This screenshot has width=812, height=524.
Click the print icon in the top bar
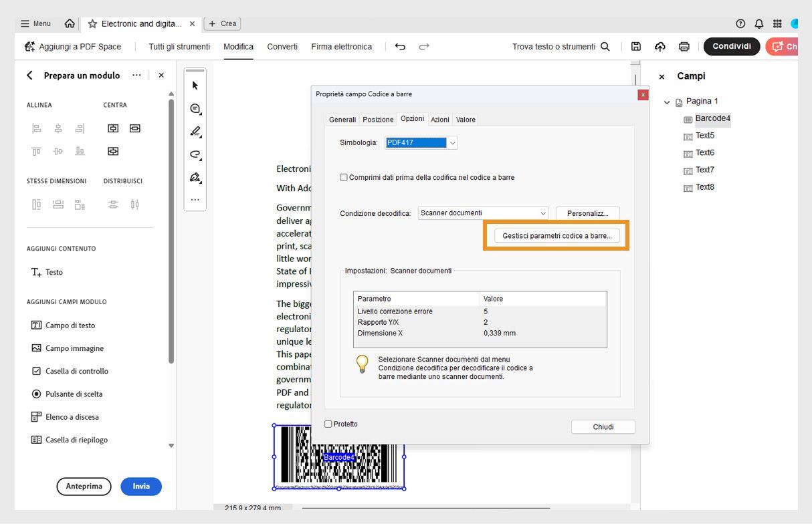click(x=684, y=46)
